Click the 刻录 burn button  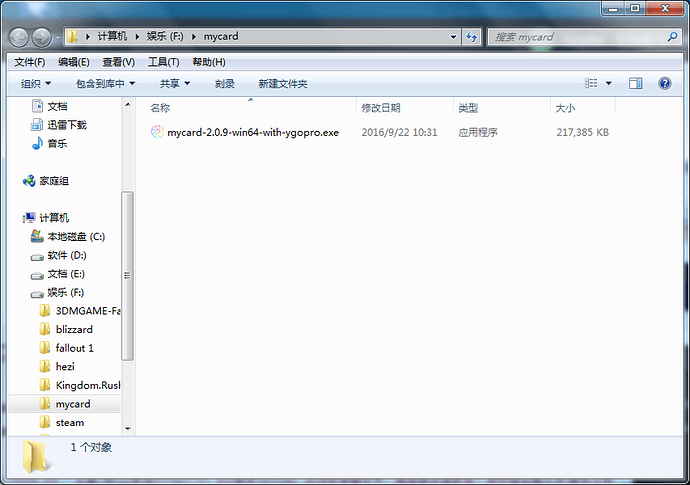[225, 84]
